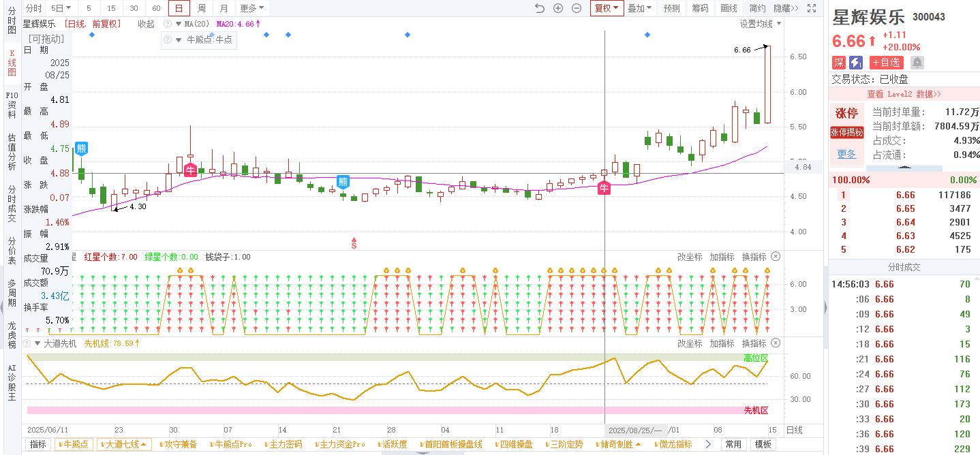Screen dimensions: 980x455
Task: Open the 设置均线 dropdown
Action: 761,24
